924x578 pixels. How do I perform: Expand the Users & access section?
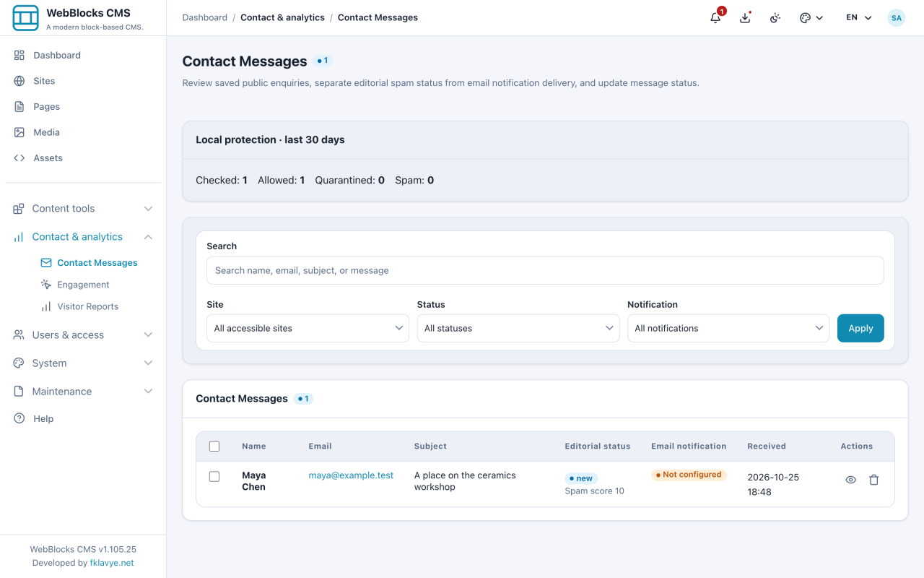click(x=83, y=335)
